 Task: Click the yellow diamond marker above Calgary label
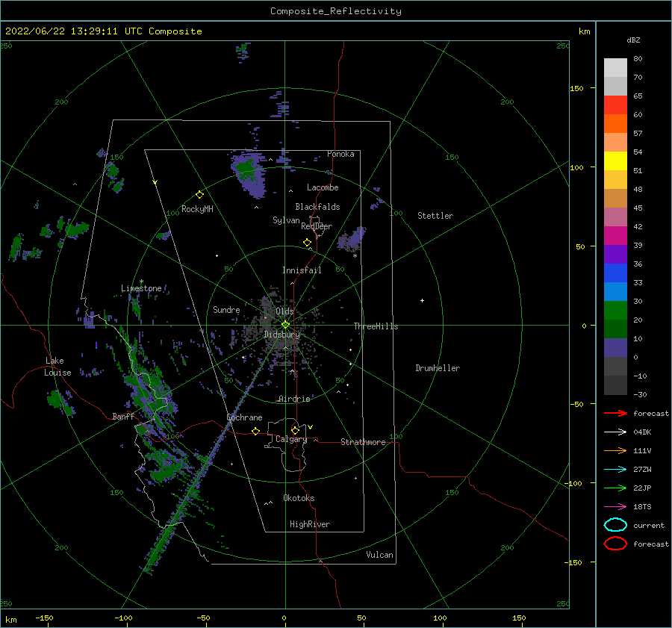click(295, 430)
